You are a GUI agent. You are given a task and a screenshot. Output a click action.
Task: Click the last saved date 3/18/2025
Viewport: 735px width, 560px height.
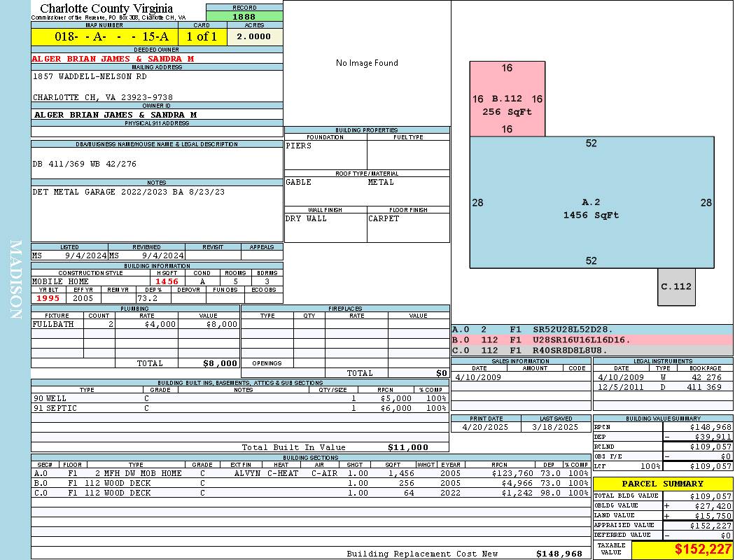click(555, 428)
